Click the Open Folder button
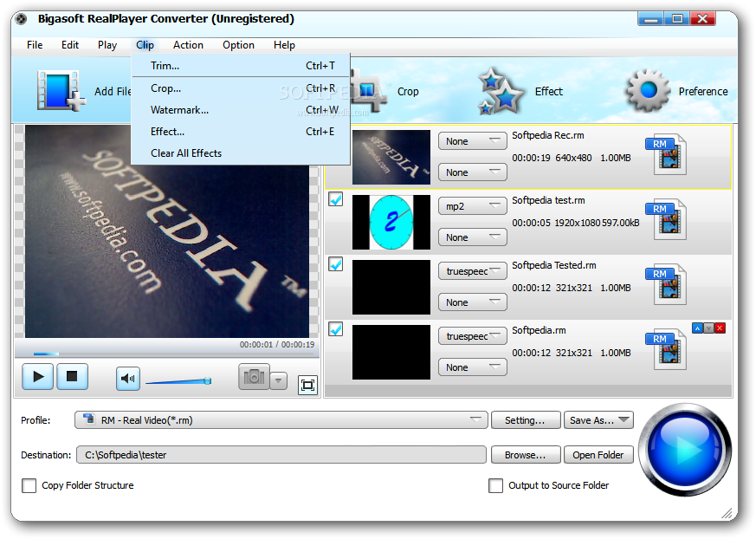756x539 pixels. point(598,455)
